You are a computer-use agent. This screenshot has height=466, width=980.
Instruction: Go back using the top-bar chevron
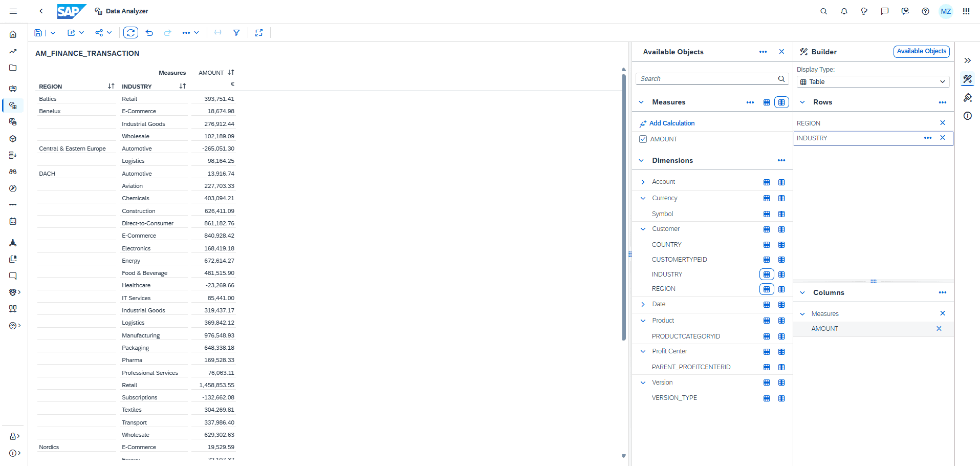pos(41,11)
